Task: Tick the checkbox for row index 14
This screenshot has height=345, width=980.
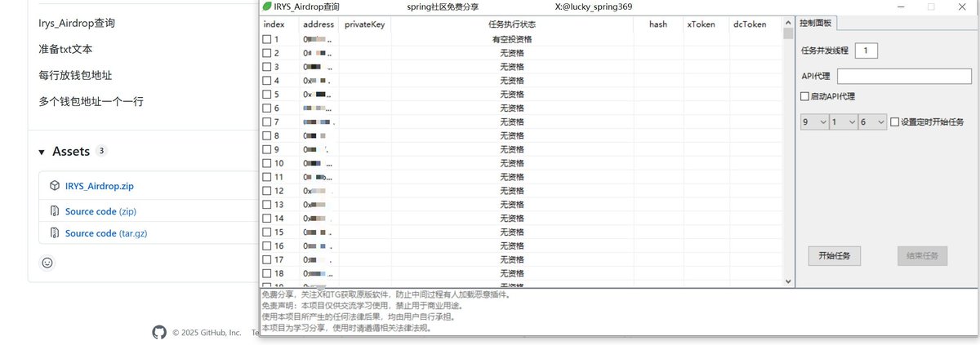Action: tap(266, 219)
